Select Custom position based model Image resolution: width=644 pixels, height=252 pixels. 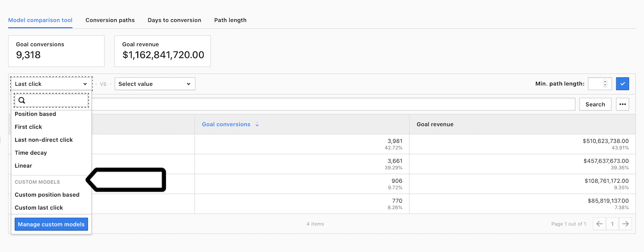click(47, 195)
